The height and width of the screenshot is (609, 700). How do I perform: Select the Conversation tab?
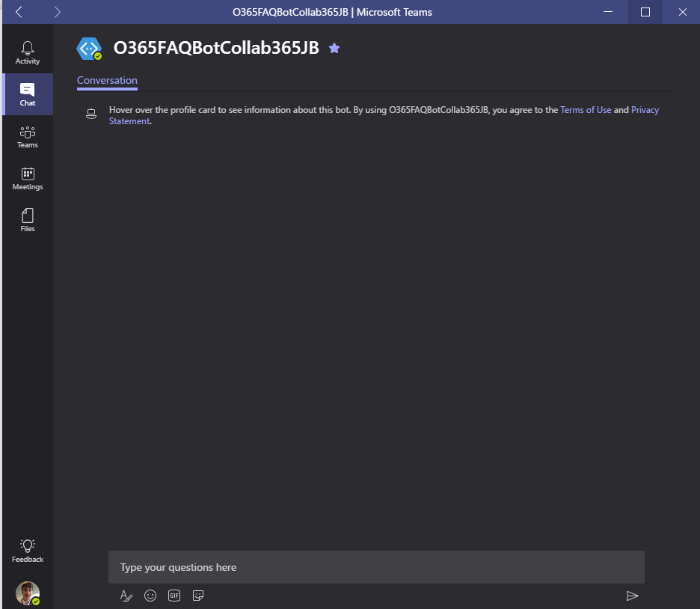click(107, 81)
